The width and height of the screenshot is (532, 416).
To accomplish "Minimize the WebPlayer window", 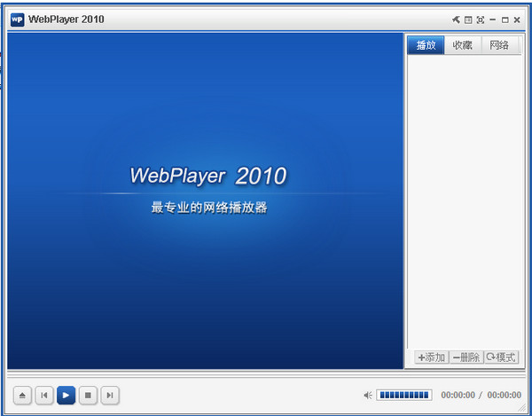I will tap(493, 20).
